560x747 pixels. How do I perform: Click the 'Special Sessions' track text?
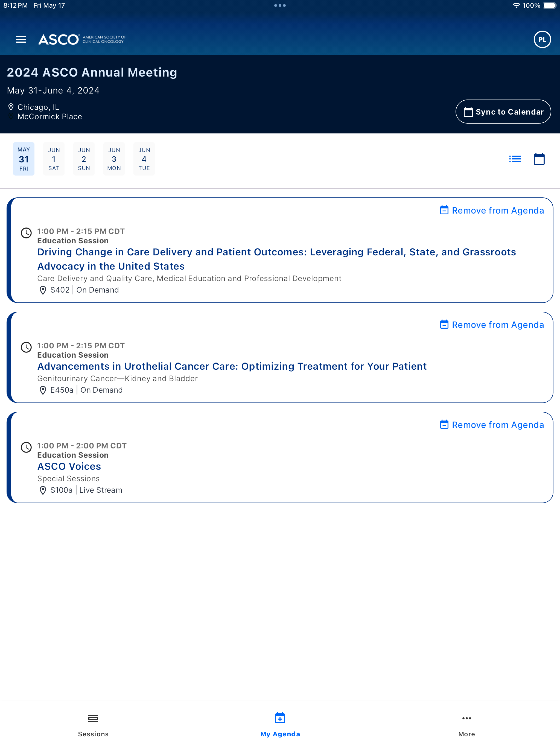click(x=68, y=478)
